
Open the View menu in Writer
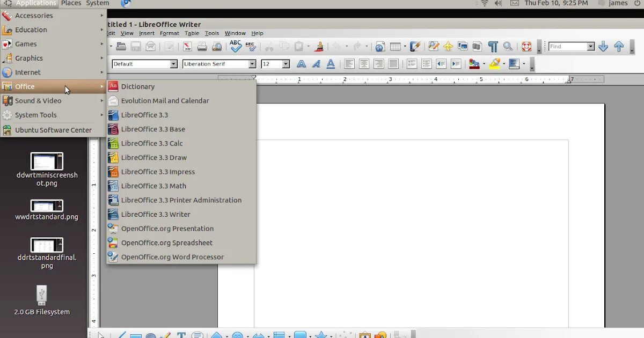pyautogui.click(x=127, y=33)
